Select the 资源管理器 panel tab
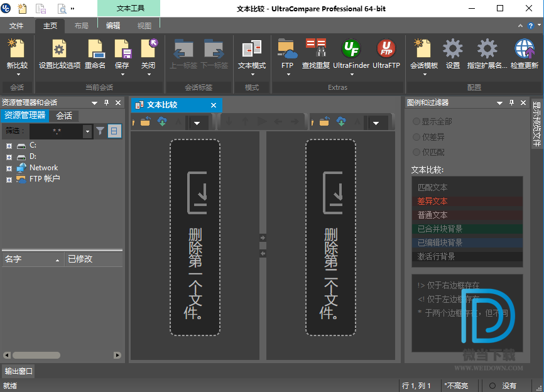Screen dimensions: 544x392 (24, 115)
